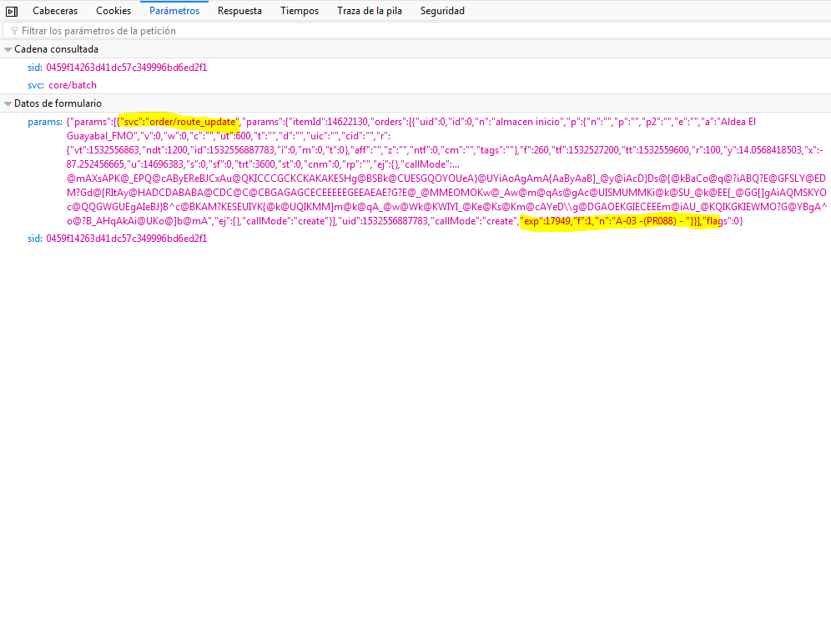Switch to the Tiempos tab
The height and width of the screenshot is (644, 831).
tap(300, 11)
